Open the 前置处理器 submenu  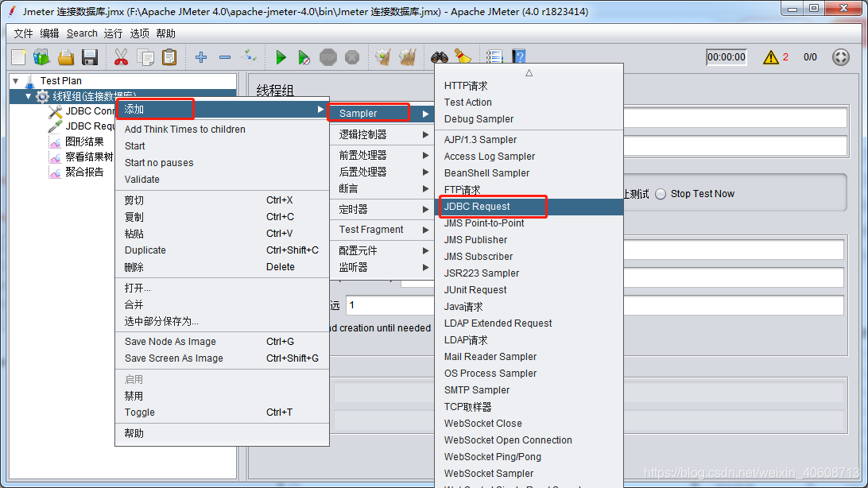tap(380, 156)
